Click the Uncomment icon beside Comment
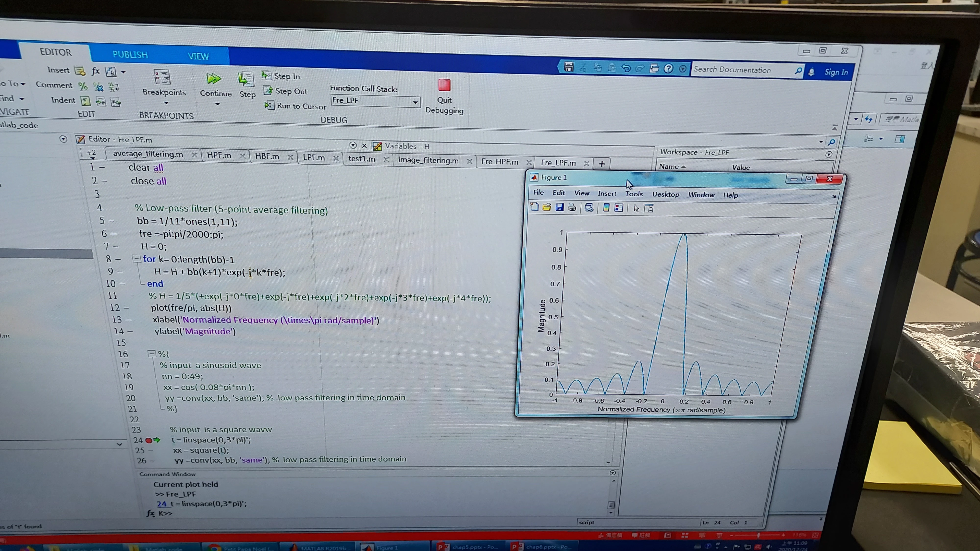The image size is (980, 551). point(98,87)
